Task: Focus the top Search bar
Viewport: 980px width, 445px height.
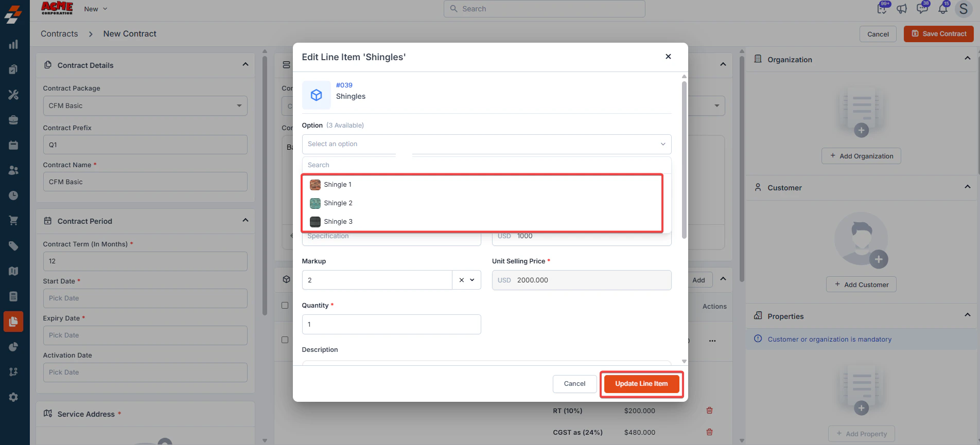Action: pyautogui.click(x=544, y=9)
